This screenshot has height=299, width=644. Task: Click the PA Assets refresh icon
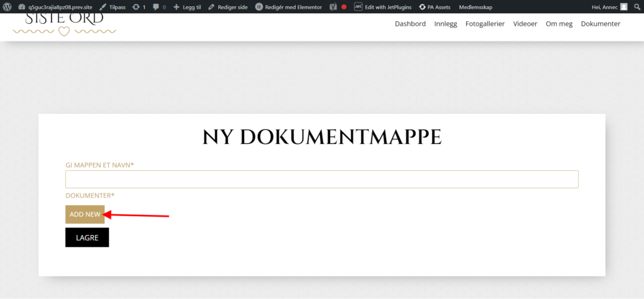(422, 7)
